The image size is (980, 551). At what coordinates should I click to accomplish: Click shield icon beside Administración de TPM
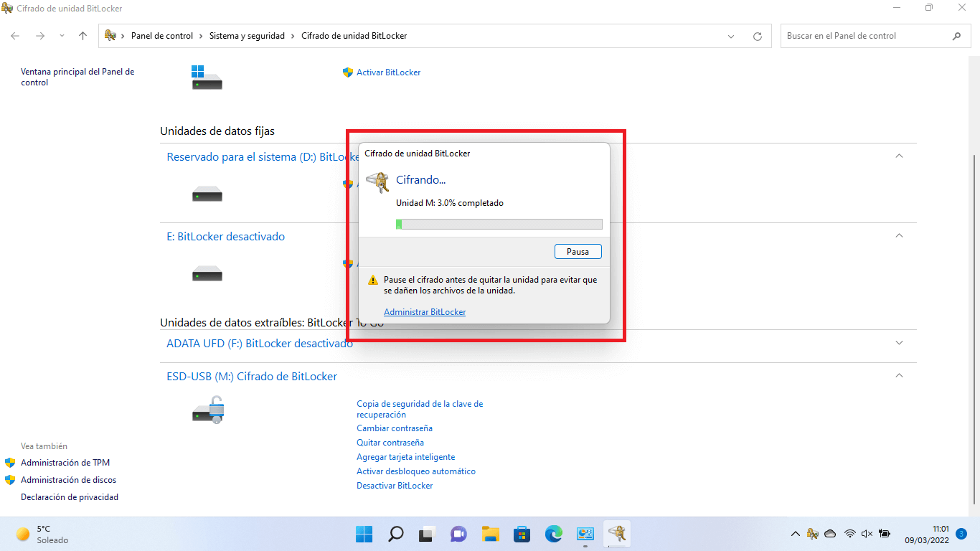point(10,463)
